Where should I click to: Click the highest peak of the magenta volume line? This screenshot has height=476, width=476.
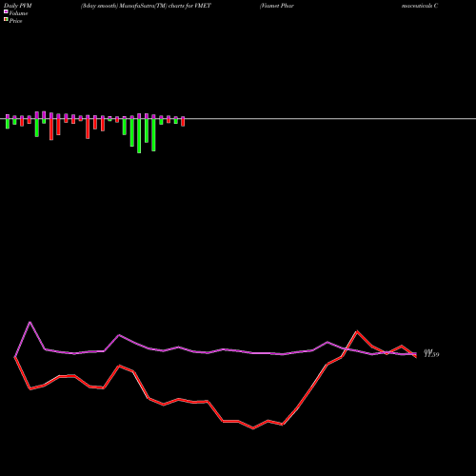tap(30, 323)
